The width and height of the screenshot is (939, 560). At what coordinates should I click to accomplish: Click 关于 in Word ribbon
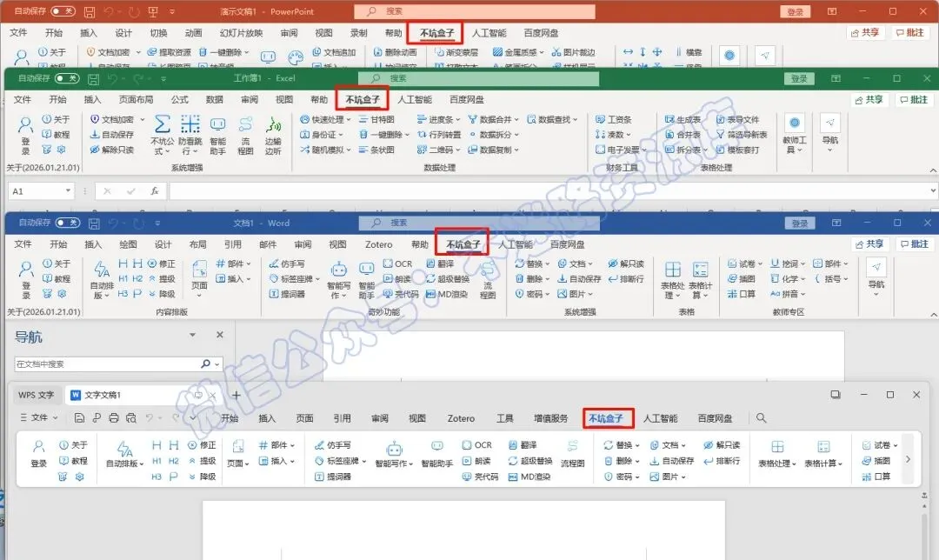coord(57,263)
